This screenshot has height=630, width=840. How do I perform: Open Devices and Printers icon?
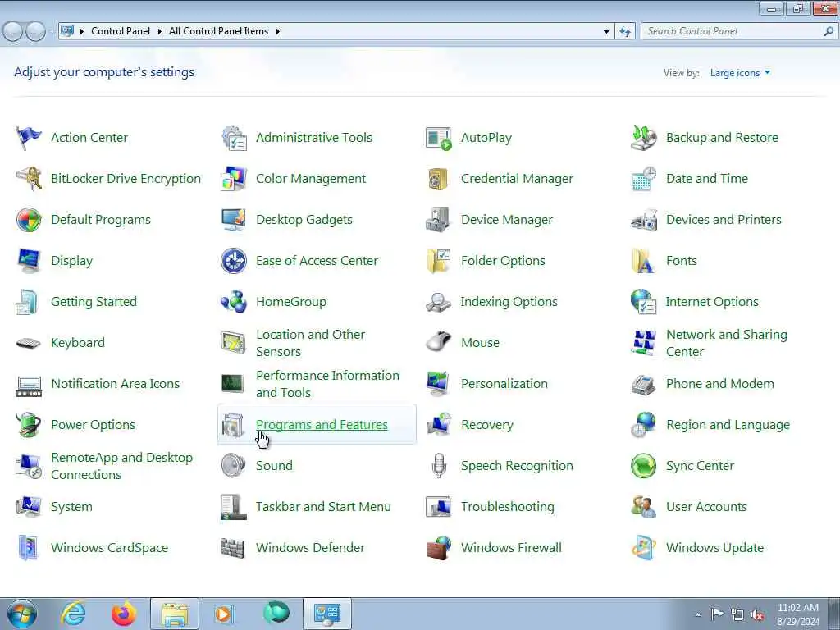pyautogui.click(x=643, y=220)
